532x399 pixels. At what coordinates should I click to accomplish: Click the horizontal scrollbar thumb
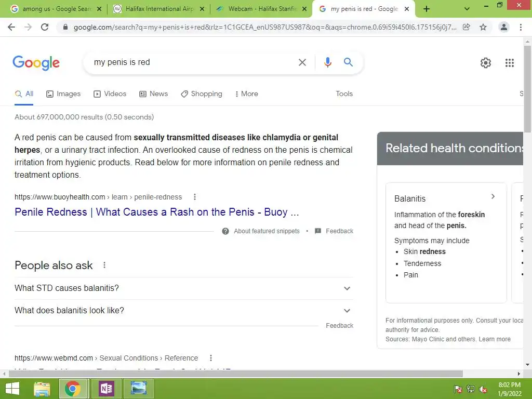(x=235, y=374)
